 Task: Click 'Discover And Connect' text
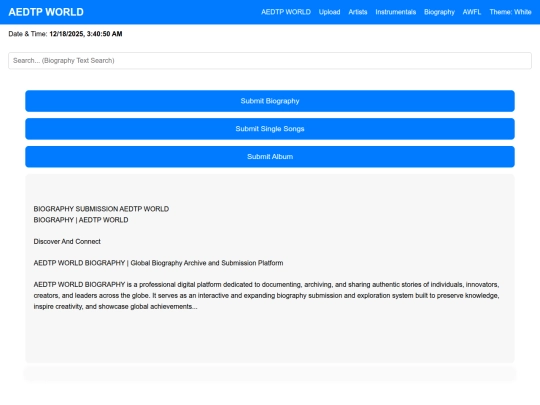click(x=67, y=241)
